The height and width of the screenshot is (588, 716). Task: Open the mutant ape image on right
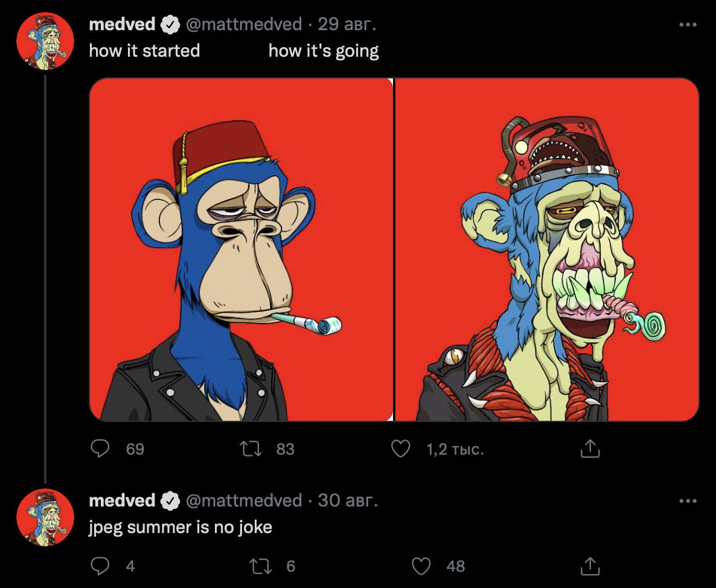pyautogui.click(x=547, y=249)
